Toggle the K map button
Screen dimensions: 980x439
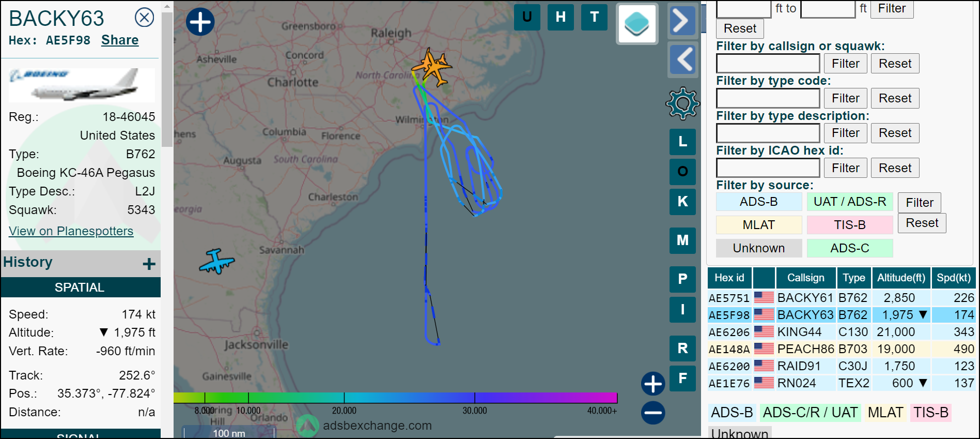(x=682, y=202)
